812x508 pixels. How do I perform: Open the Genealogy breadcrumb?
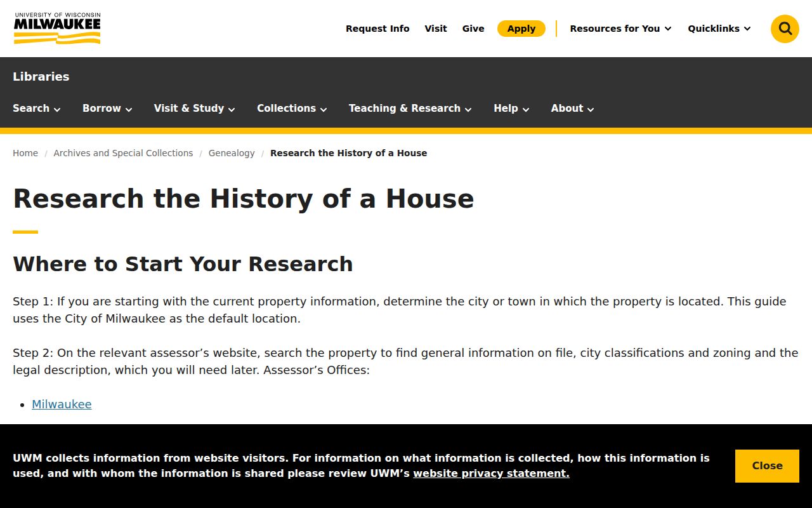(232, 153)
